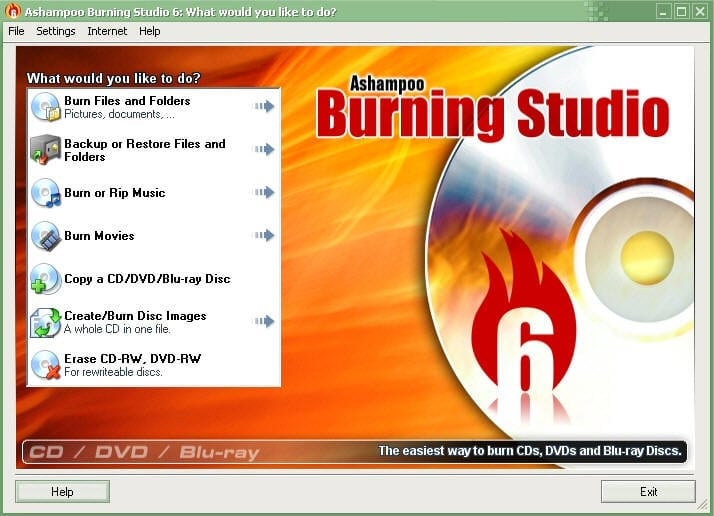Click the Burn or Rip Music disc icon
This screenshot has width=714, height=516.
[46, 193]
